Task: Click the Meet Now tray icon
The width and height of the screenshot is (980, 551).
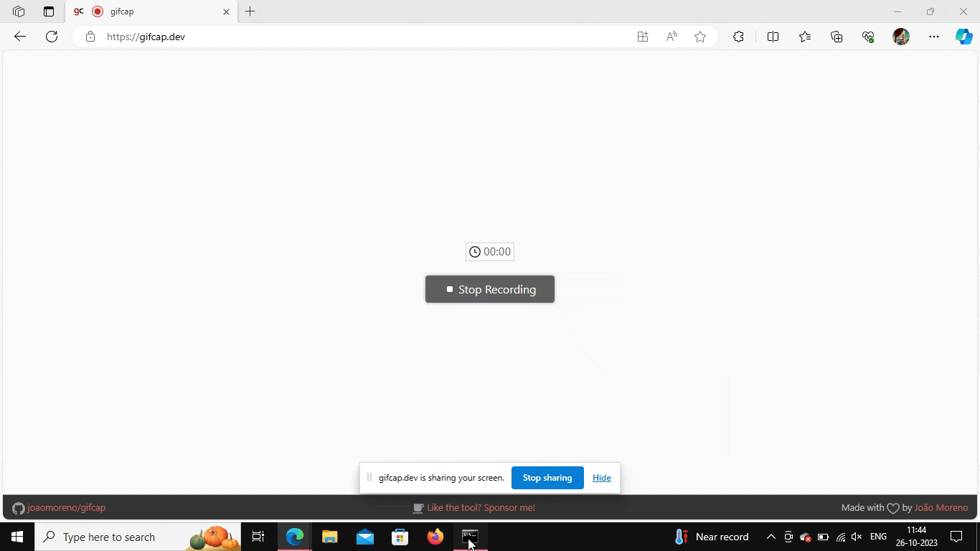Action: pos(788,537)
